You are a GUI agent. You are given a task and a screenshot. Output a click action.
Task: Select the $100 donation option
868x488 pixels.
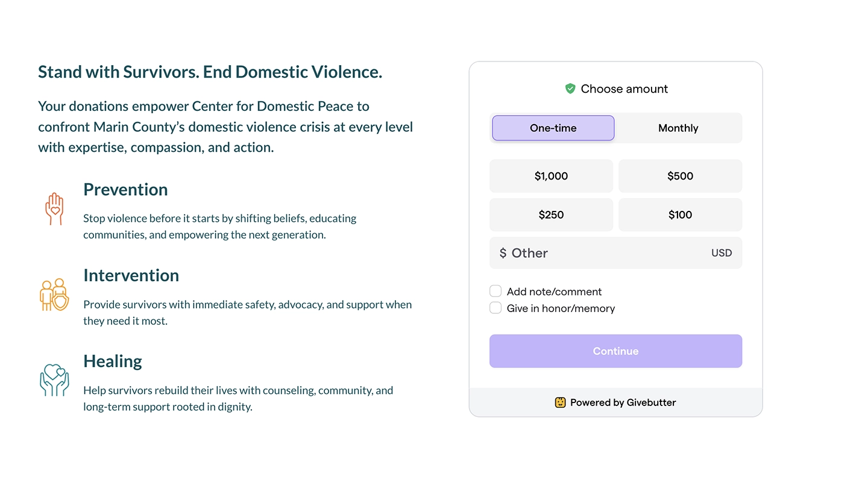tap(680, 214)
